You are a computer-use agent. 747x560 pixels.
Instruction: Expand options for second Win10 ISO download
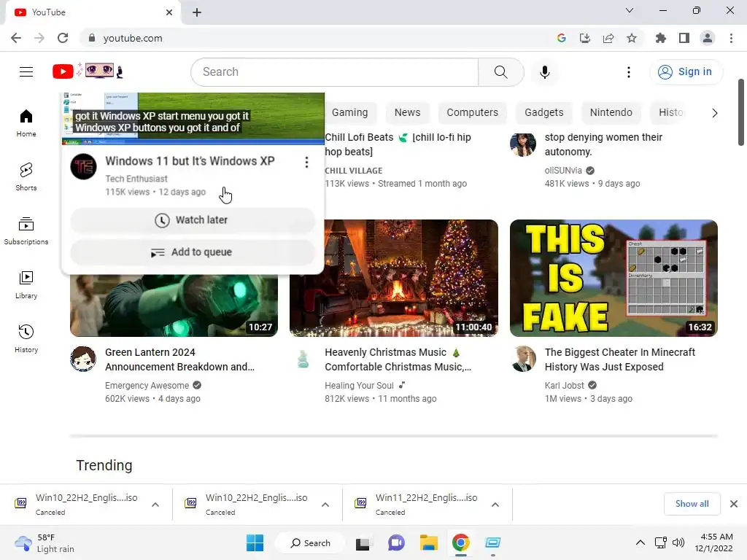[325, 505]
